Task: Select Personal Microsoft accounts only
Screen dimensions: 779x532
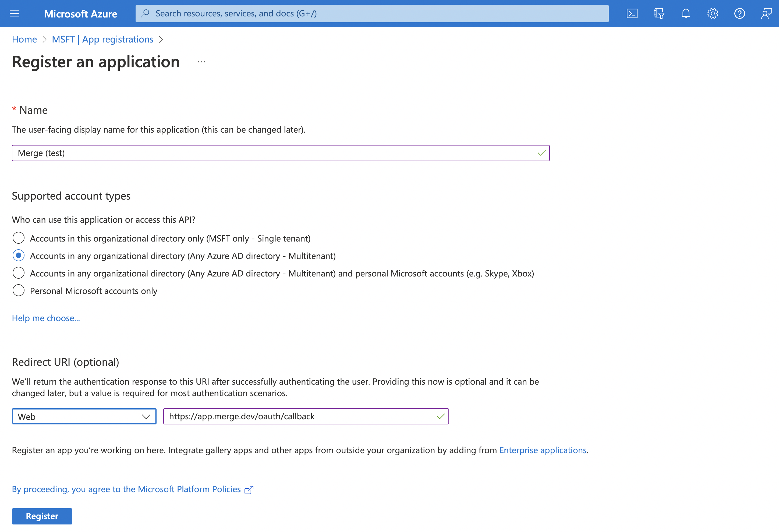Action: pos(19,290)
